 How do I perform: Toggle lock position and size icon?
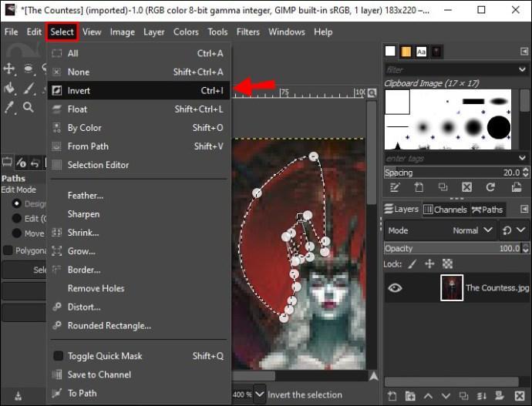pyautogui.click(x=430, y=263)
